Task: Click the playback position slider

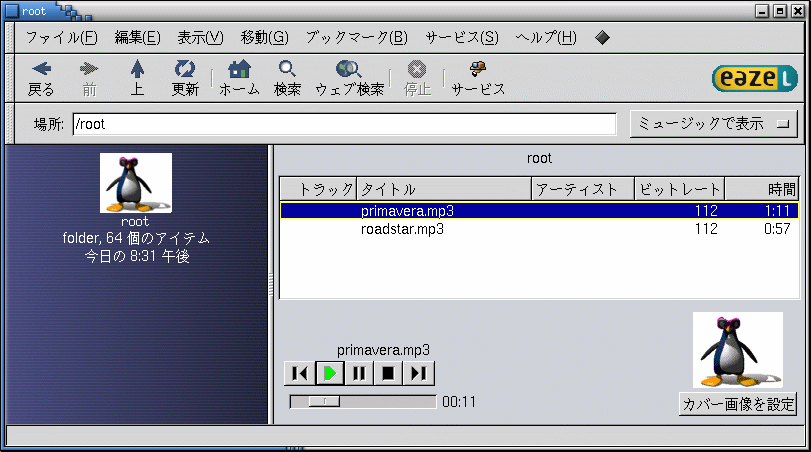Action: [x=362, y=402]
